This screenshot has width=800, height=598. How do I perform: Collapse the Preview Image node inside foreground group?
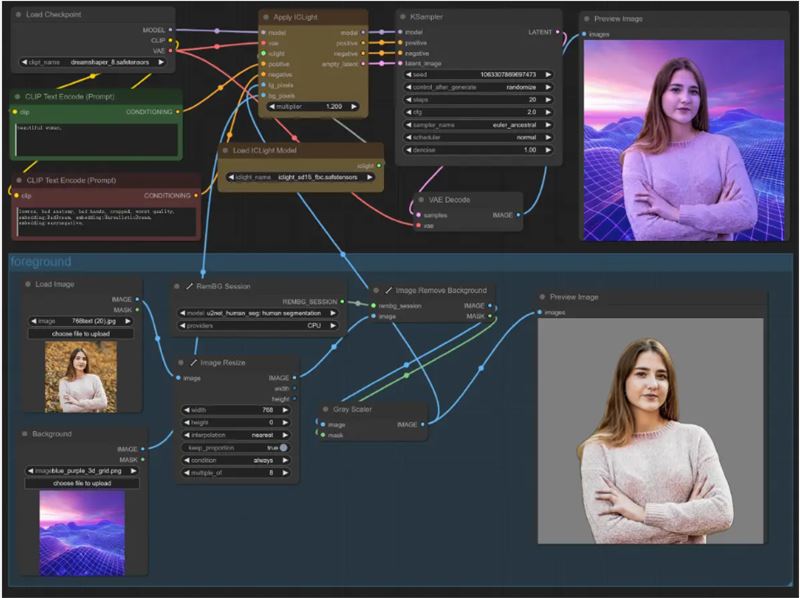pos(542,297)
